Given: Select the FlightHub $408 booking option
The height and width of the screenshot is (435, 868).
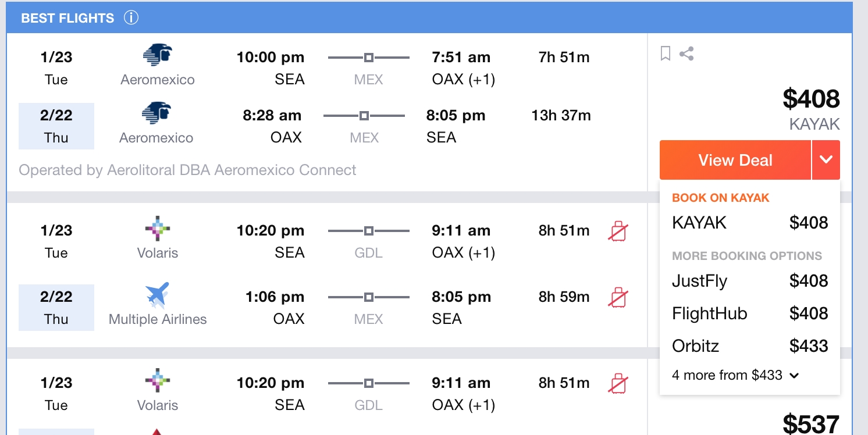Looking at the screenshot, I should coord(750,313).
